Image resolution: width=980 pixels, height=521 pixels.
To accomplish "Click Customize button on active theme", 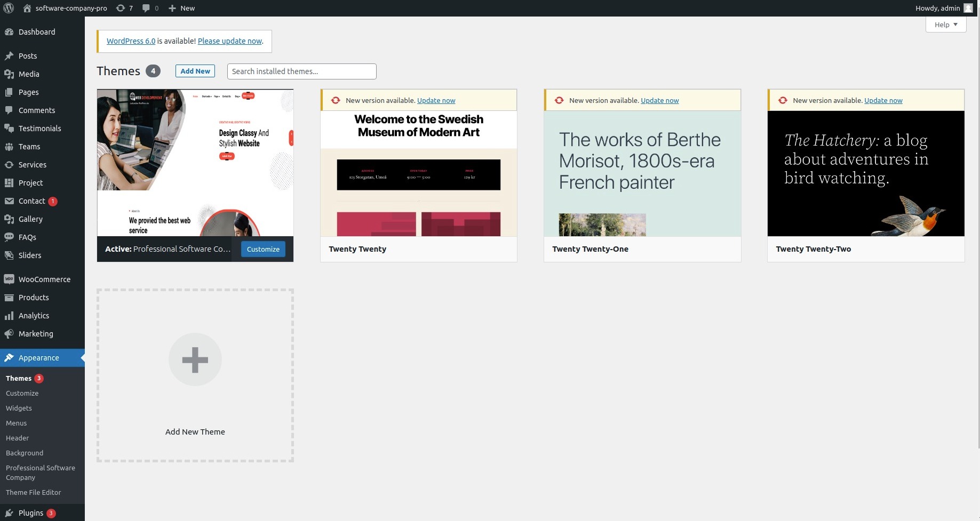I will pyautogui.click(x=263, y=249).
